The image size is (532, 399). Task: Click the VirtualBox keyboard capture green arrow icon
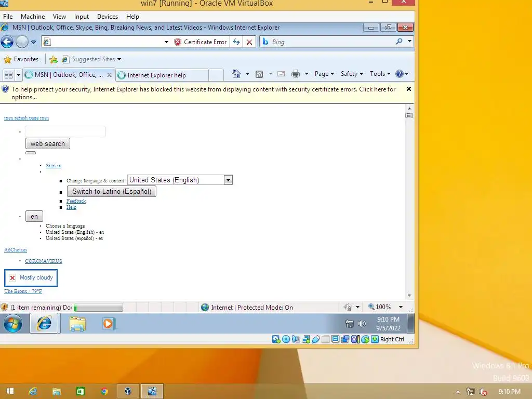click(x=375, y=339)
